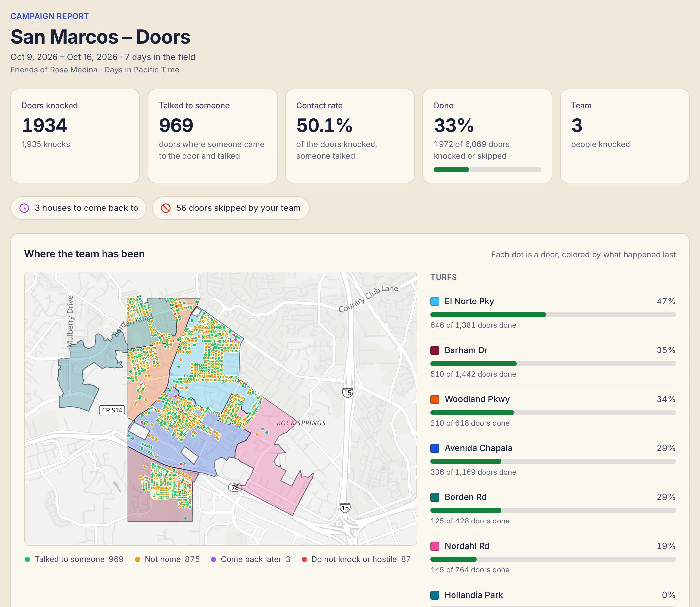Click the 'Talked to someone' 969 card
Image resolution: width=700 pixels, height=607 pixels.
(x=213, y=136)
